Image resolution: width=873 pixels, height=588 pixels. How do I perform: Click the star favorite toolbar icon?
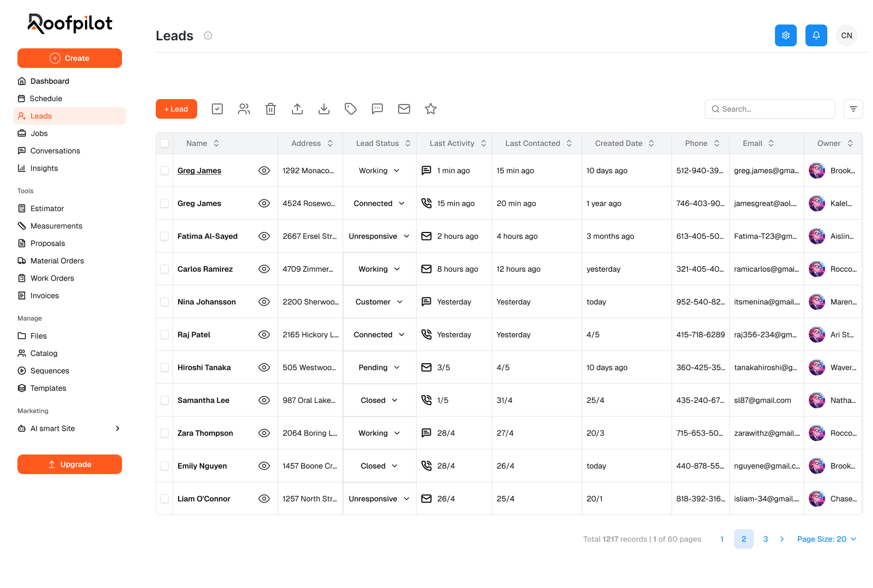pyautogui.click(x=431, y=109)
